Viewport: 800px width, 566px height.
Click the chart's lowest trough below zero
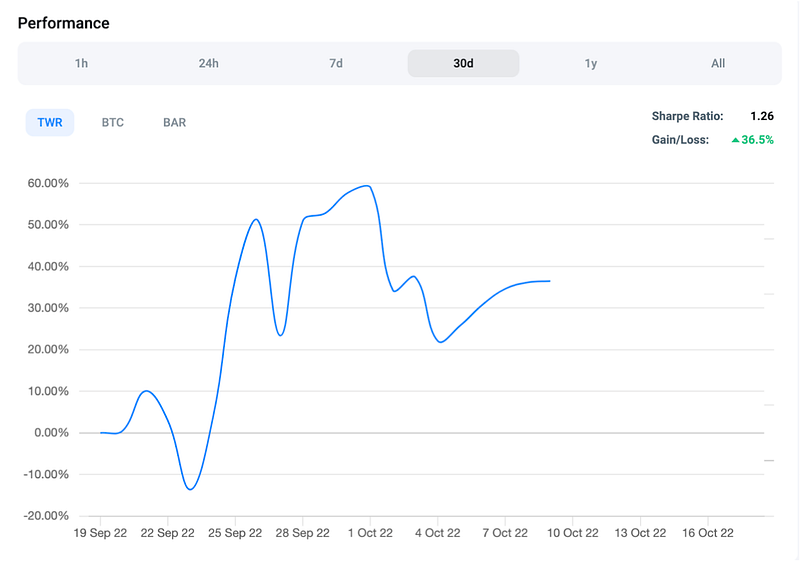point(190,489)
